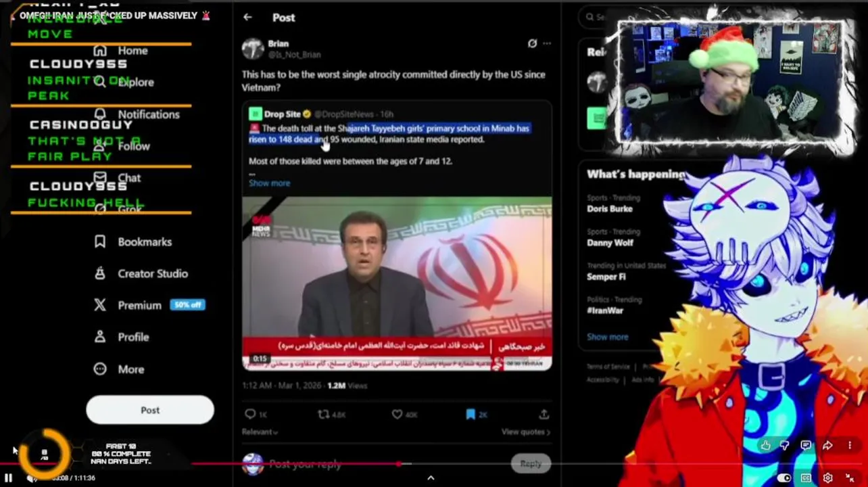This screenshot has height=487, width=868.
Task: Click the repost icon on post
Action: click(323, 415)
